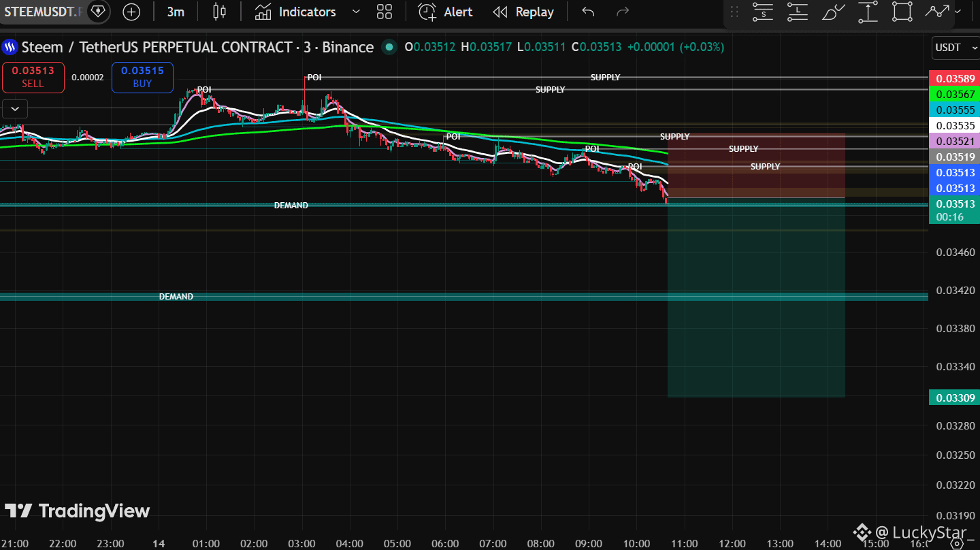Viewport: 980px width, 550px height.
Task: Click the red 0.03589 price label
Action: point(955,78)
